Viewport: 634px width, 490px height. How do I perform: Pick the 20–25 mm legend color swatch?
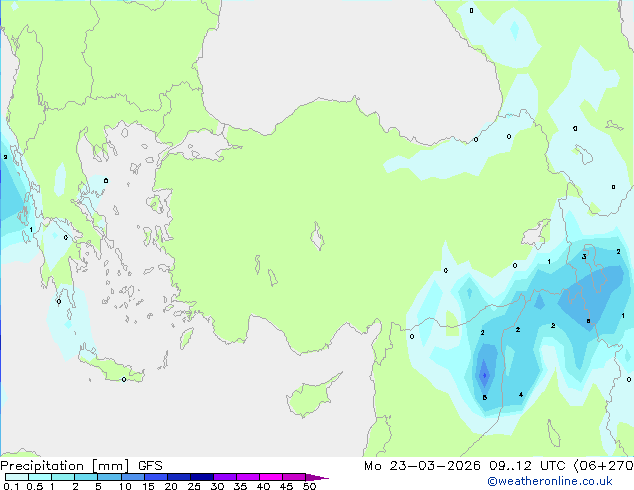tap(178, 477)
